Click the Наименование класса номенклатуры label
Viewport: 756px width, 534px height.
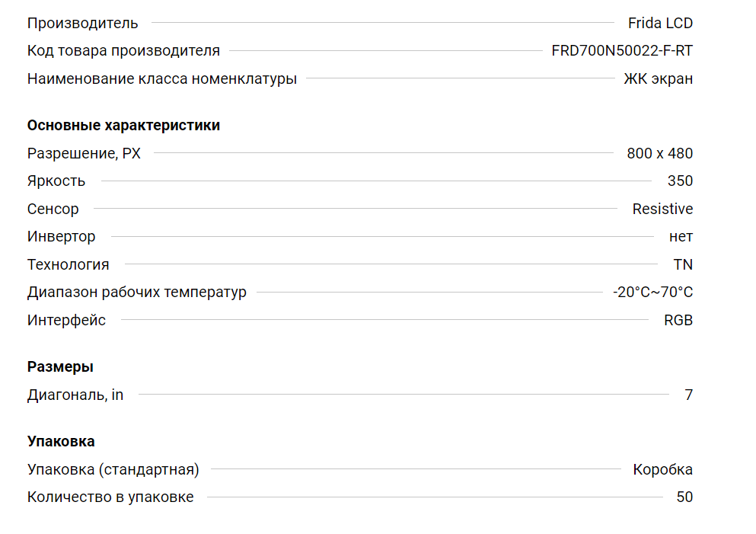(x=162, y=78)
